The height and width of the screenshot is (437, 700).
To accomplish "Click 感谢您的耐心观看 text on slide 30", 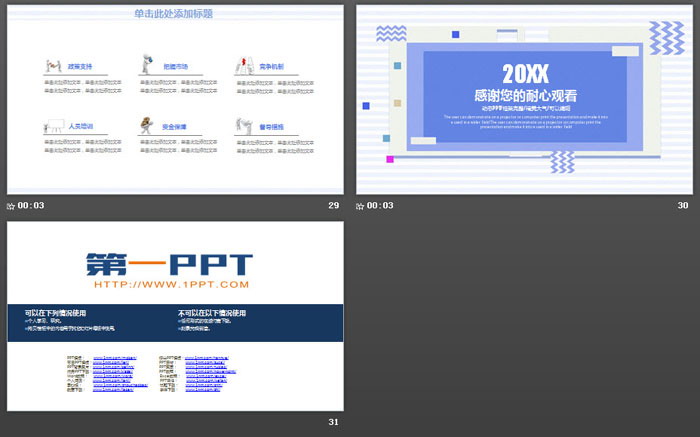I will 525,96.
